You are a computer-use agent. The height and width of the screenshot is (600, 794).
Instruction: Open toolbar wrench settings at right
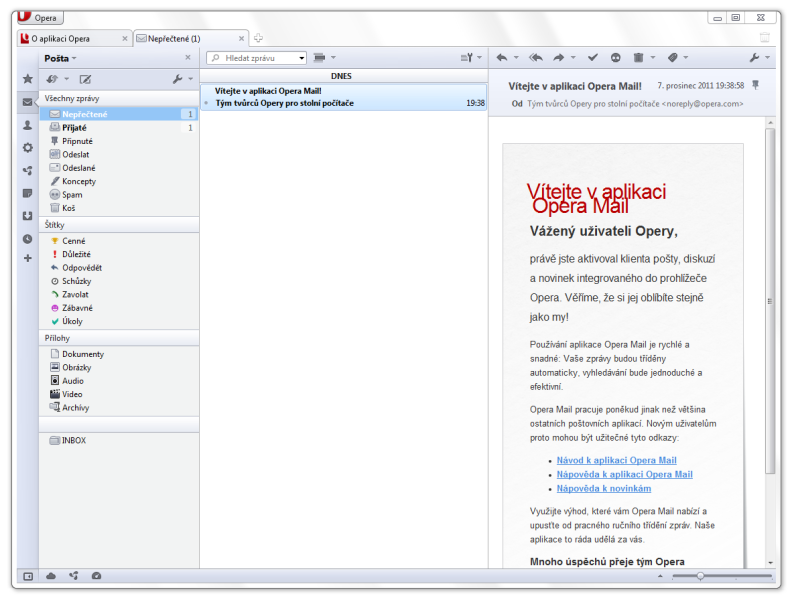tap(760, 58)
